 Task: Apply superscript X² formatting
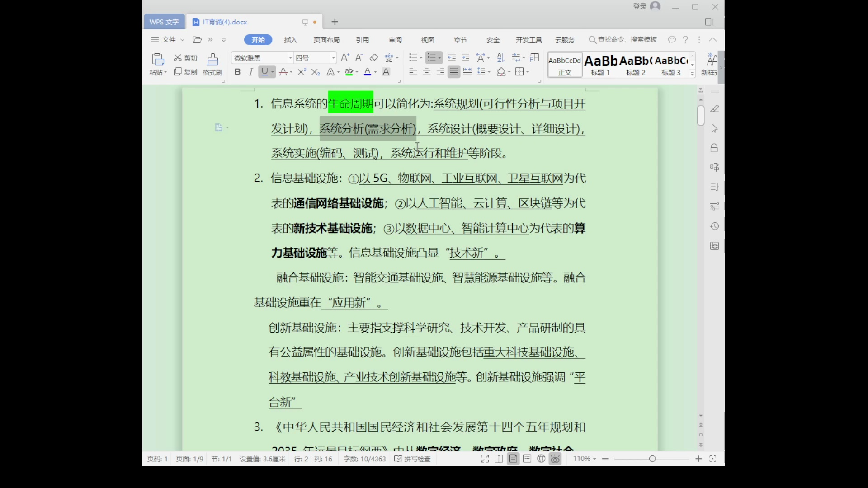(302, 72)
